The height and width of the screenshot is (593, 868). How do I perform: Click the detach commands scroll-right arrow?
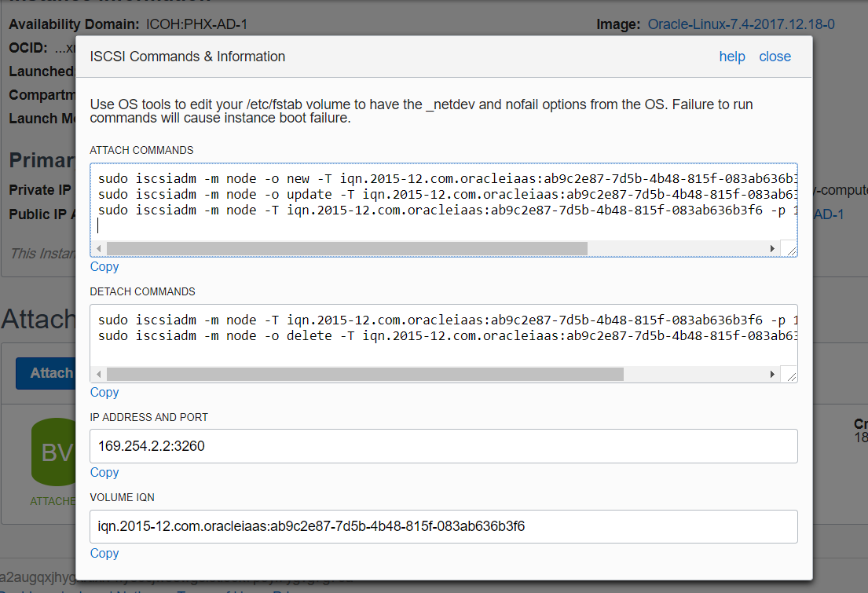pos(772,375)
